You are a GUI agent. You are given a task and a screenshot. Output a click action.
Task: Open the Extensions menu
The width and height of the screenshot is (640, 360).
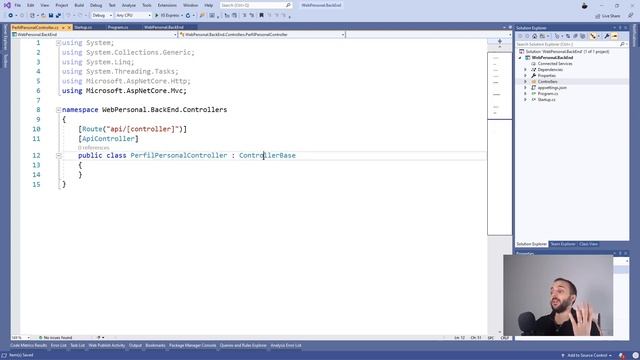pyautogui.click(x=167, y=5)
